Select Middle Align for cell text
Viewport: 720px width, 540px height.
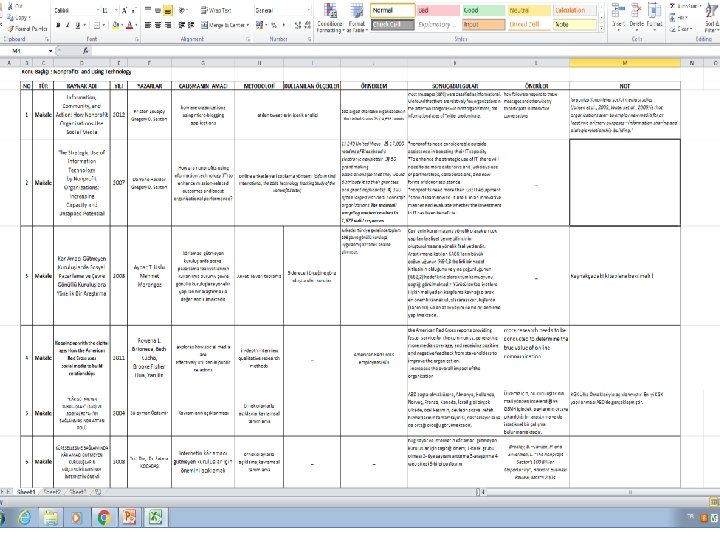point(158,10)
